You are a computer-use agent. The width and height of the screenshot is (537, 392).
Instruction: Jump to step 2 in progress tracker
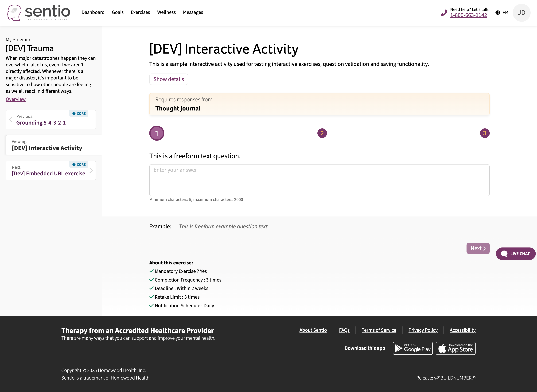point(322,133)
